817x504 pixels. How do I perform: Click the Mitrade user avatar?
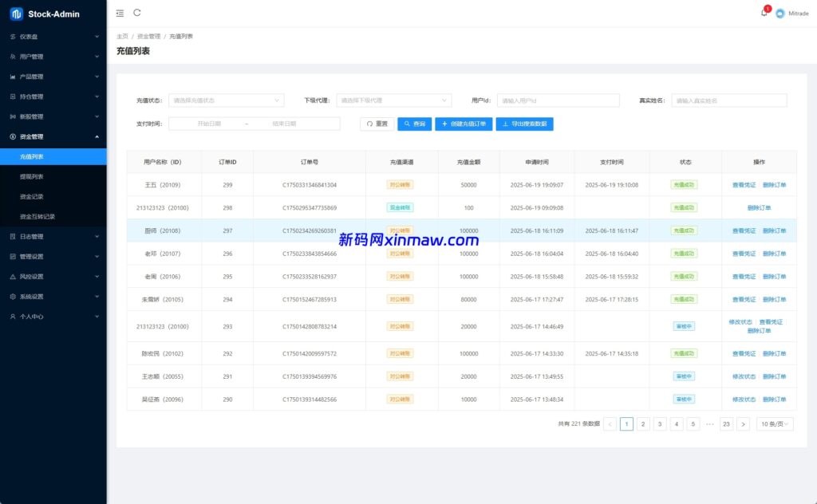[x=780, y=14]
